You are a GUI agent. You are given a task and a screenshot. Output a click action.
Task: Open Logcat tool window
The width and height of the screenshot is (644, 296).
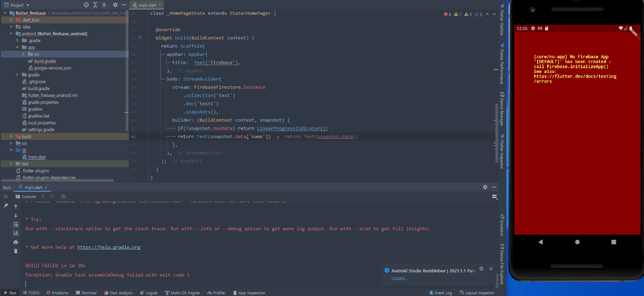(x=149, y=293)
